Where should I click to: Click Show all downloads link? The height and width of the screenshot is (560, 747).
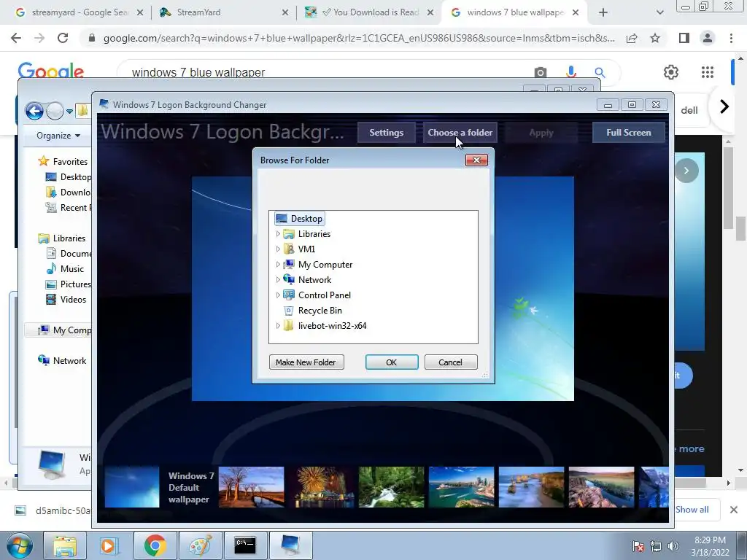coord(692,510)
